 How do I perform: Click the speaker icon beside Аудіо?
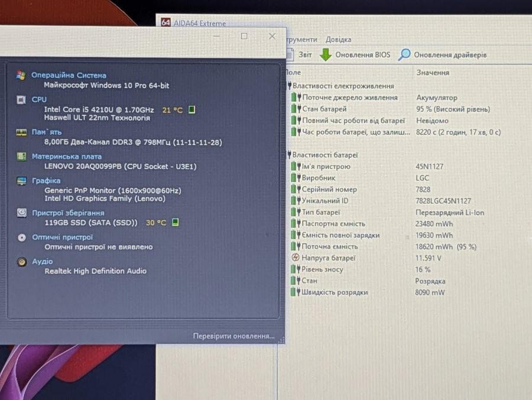[x=22, y=262]
